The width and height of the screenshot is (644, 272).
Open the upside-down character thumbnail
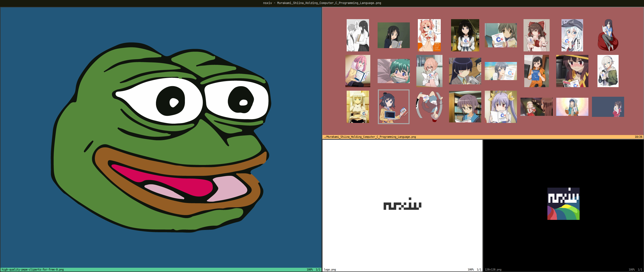[x=429, y=107]
